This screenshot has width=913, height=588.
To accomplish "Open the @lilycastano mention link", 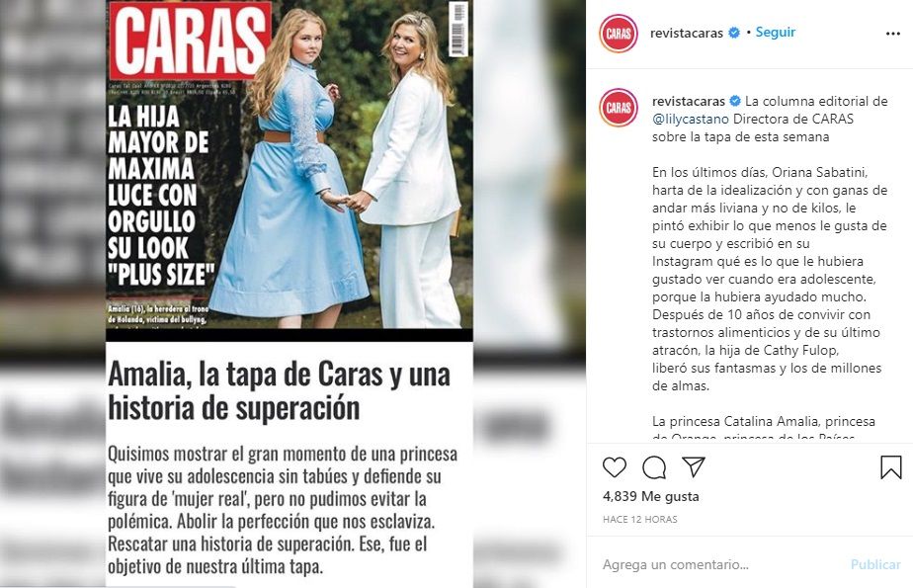I will 691,119.
